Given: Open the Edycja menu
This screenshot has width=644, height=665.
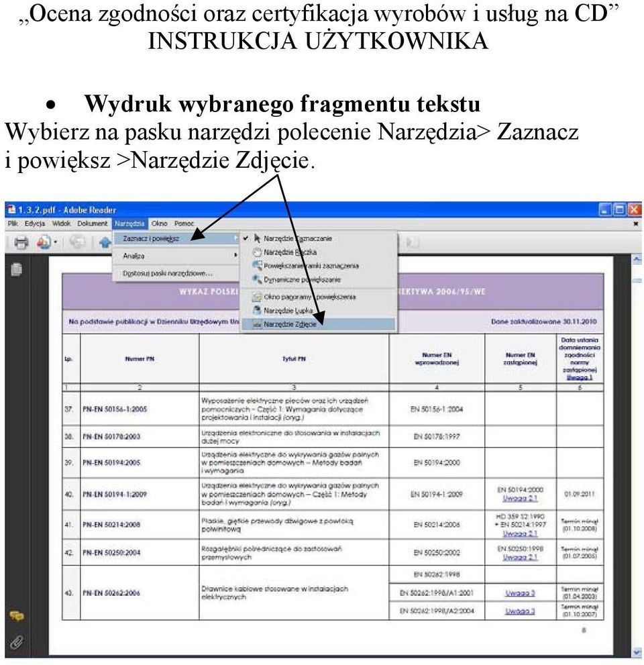Looking at the screenshot, I should click(35, 223).
